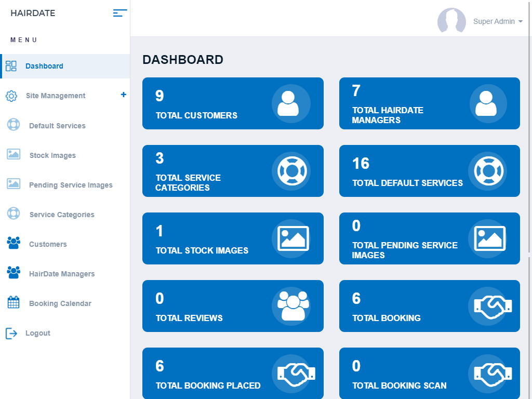The height and width of the screenshot is (399, 532).
Task: Click the Dashboard grid icon
Action: (x=11, y=66)
